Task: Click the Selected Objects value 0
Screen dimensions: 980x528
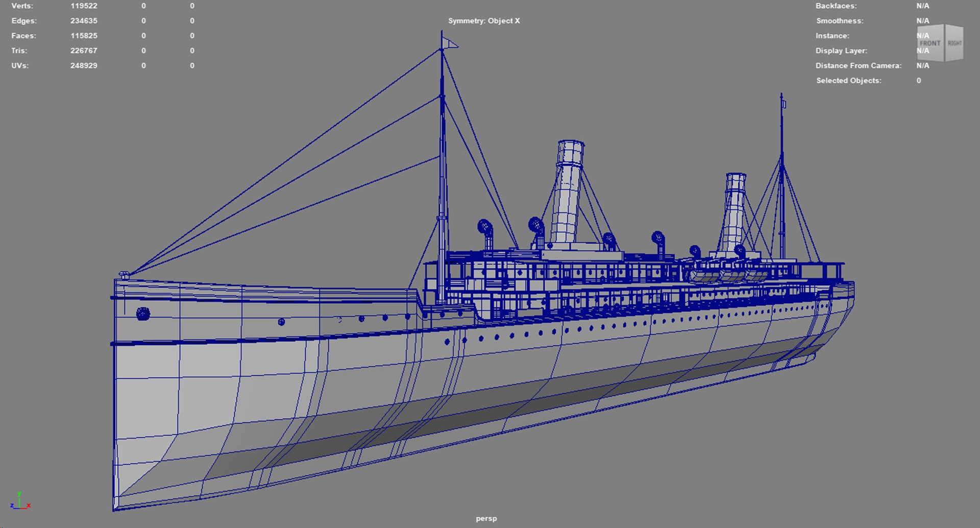Action: point(919,81)
